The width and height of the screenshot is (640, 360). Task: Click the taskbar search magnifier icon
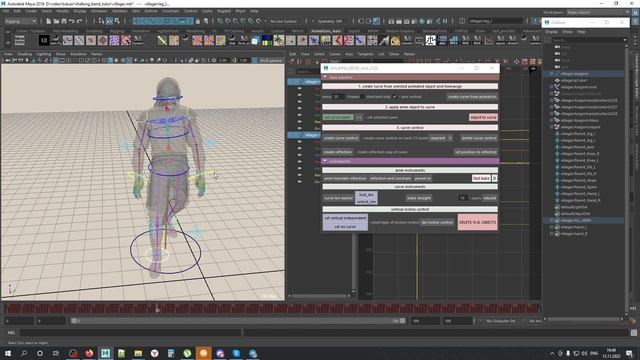tap(24, 353)
